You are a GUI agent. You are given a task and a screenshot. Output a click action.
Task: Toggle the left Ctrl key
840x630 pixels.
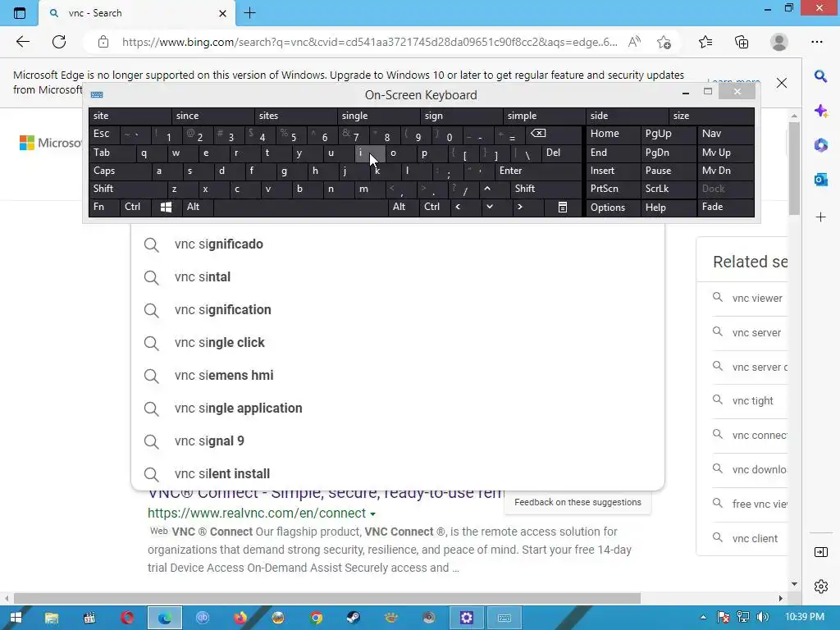(x=135, y=207)
